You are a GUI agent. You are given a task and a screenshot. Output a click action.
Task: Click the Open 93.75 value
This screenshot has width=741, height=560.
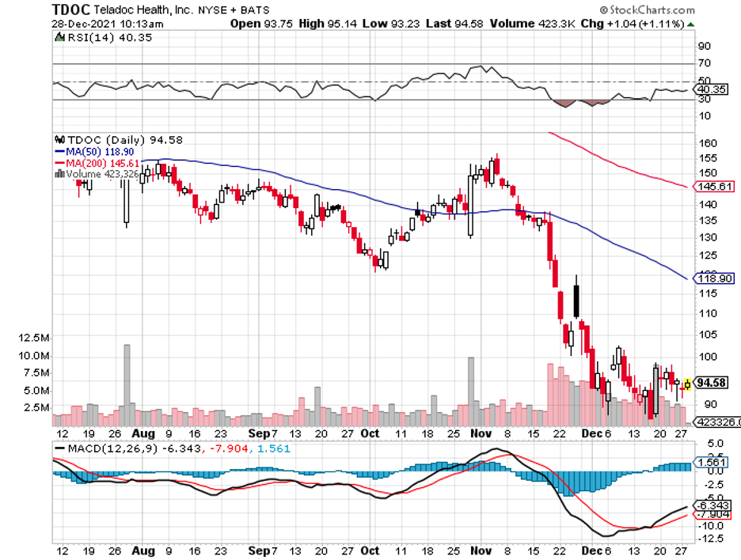tap(261, 24)
